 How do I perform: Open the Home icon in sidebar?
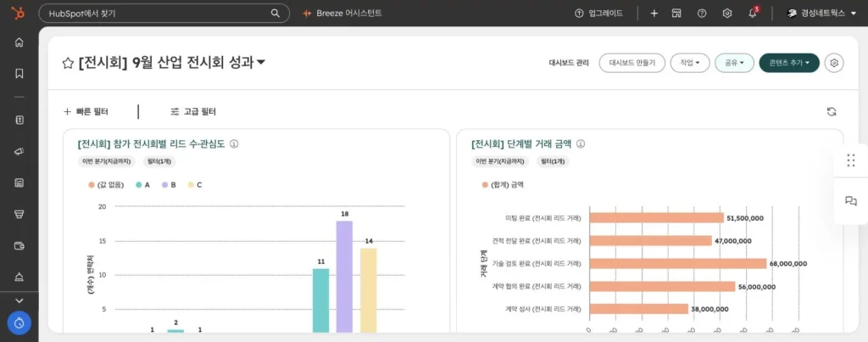tap(19, 42)
